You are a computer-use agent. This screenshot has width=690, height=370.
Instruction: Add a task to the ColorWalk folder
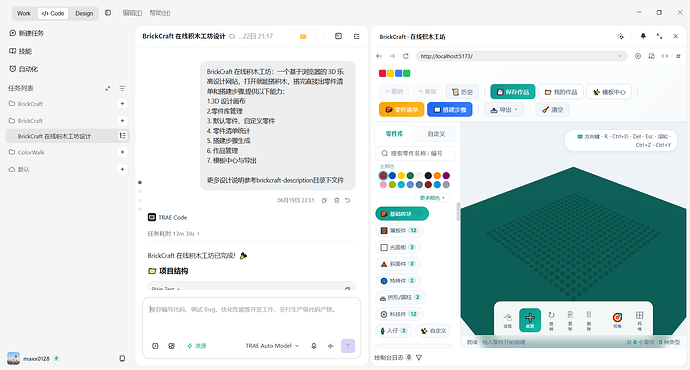tap(122, 152)
